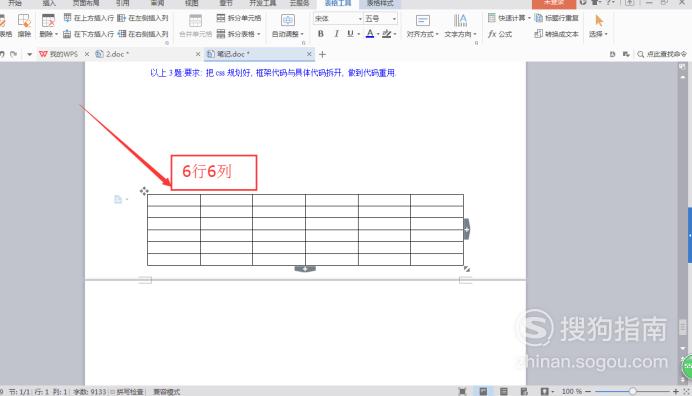692x396 pixels.
Task: Select the outline view icon
Action: point(504,391)
